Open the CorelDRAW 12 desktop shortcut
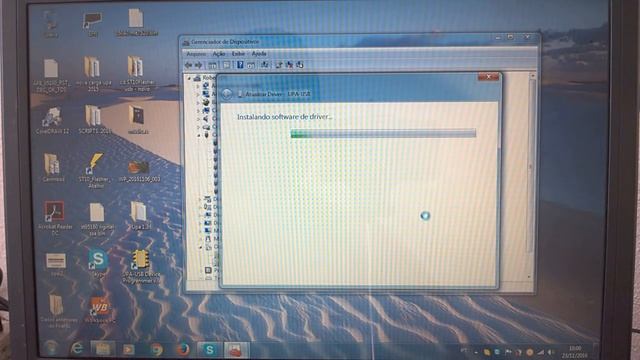 pos(52,121)
